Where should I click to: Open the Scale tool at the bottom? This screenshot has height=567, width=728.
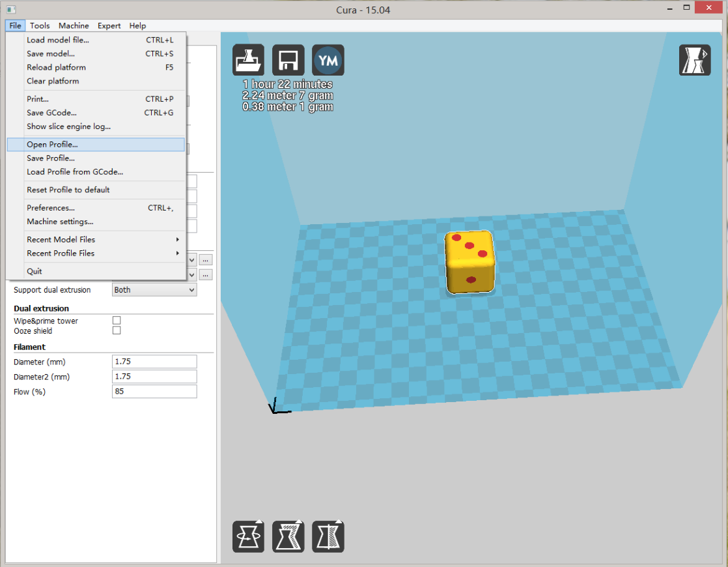pyautogui.click(x=288, y=536)
